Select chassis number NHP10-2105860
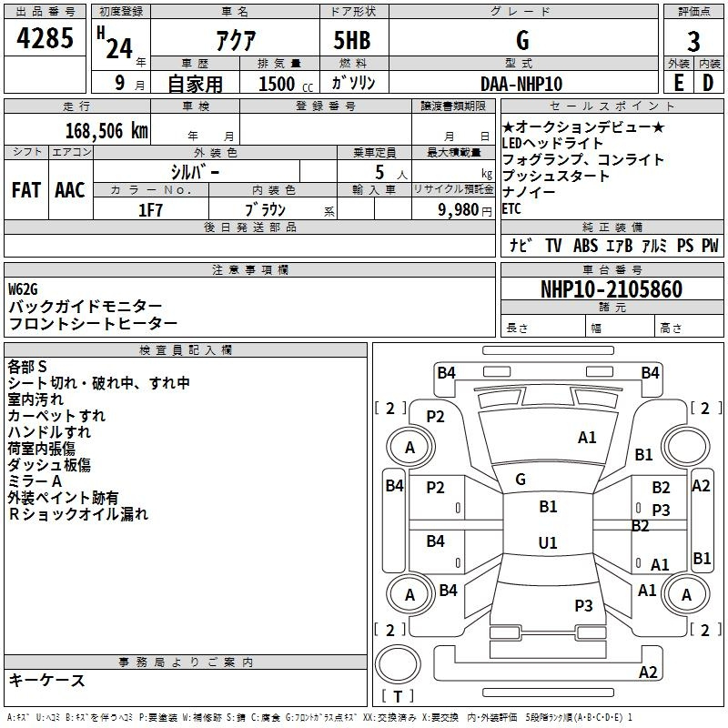Screen dimensions: 728x728 (612, 289)
